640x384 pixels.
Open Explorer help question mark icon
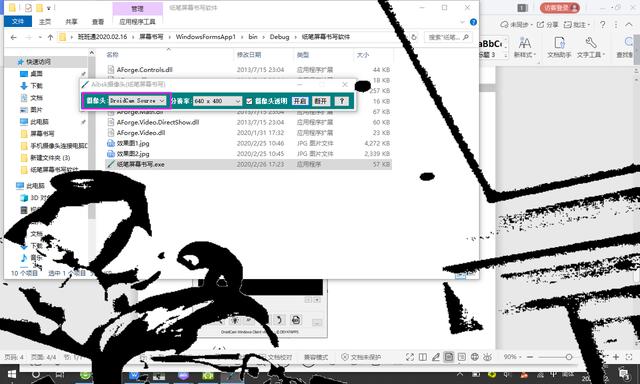[473, 22]
